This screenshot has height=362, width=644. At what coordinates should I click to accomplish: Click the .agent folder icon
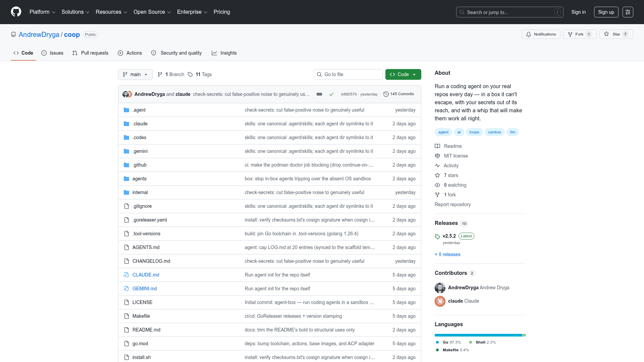coord(126,110)
